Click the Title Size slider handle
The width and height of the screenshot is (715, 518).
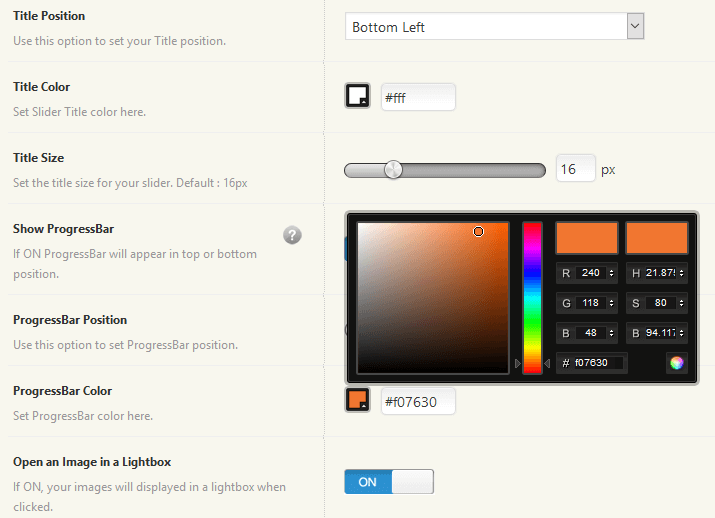pyautogui.click(x=393, y=170)
